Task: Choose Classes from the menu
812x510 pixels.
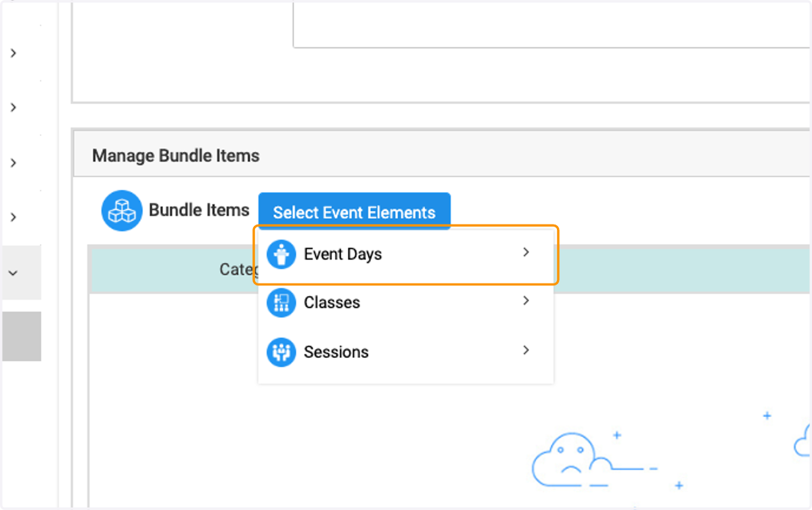Action: pyautogui.click(x=406, y=302)
